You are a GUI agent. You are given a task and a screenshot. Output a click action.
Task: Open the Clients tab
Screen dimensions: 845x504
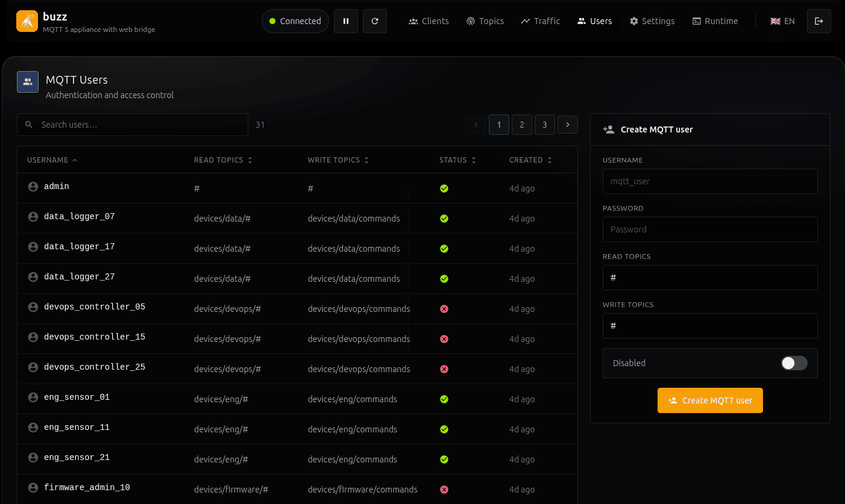429,21
